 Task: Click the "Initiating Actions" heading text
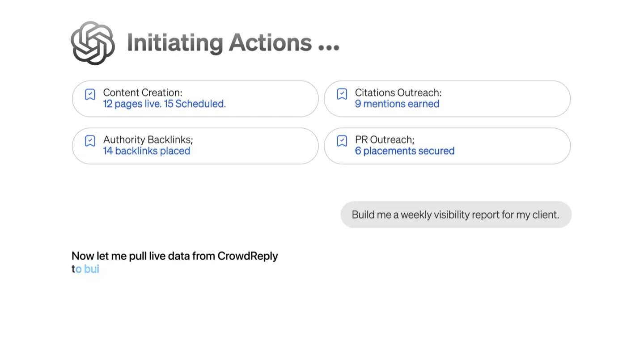220,43
